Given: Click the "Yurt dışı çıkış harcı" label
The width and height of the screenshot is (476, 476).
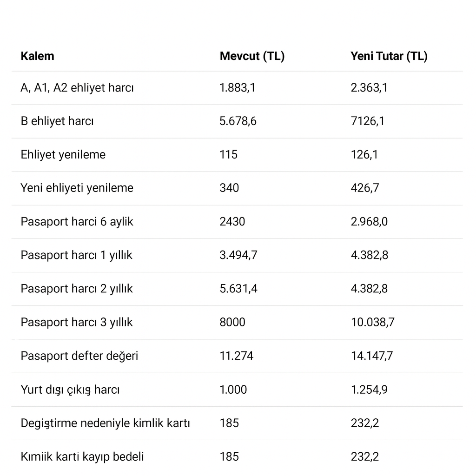Looking at the screenshot, I should (70, 390).
